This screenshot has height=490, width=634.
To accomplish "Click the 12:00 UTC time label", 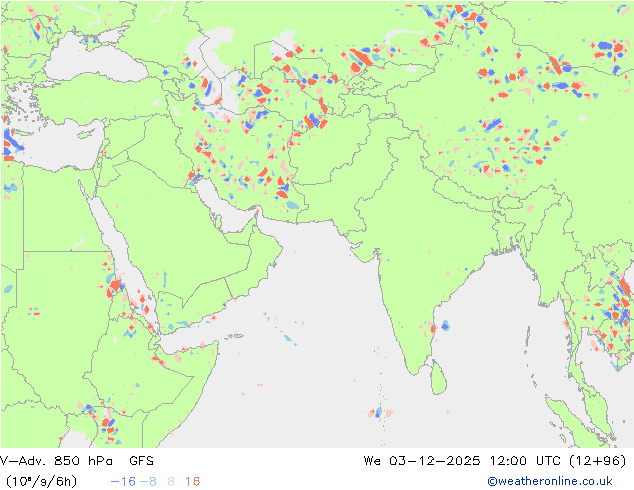I will [524, 460].
